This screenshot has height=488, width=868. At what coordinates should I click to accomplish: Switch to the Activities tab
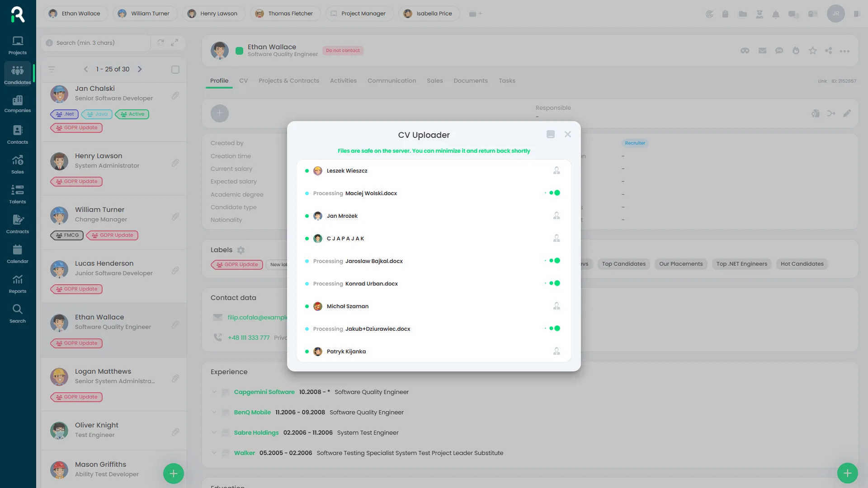tap(343, 80)
